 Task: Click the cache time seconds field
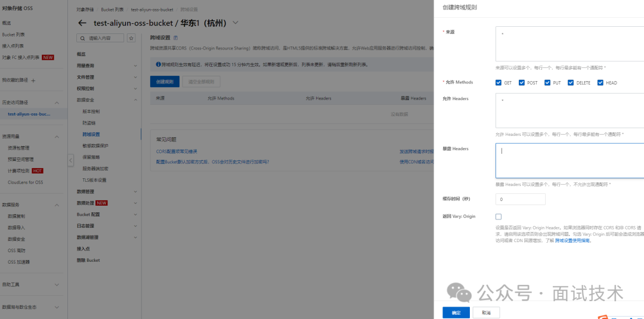click(521, 199)
